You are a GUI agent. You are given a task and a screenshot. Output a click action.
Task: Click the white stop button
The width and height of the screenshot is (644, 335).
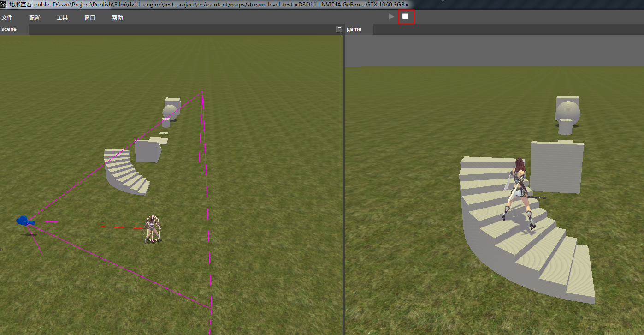pos(406,17)
